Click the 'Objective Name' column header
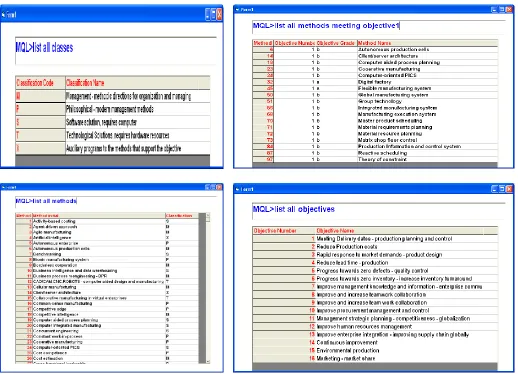The height and width of the screenshot is (374, 518). (x=399, y=231)
